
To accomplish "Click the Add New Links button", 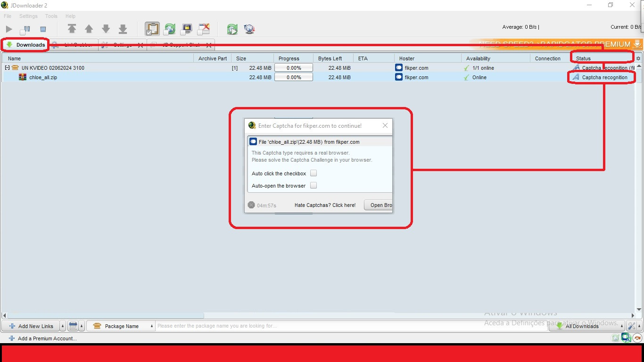I will pyautogui.click(x=31, y=326).
